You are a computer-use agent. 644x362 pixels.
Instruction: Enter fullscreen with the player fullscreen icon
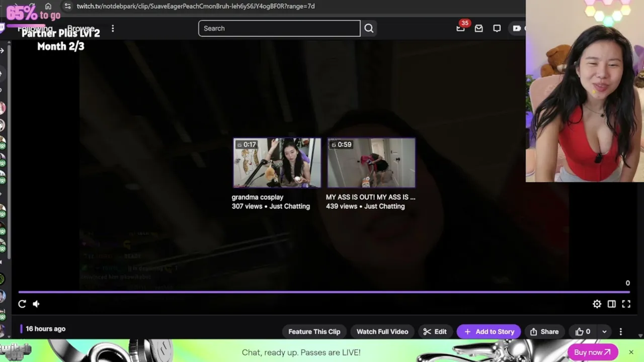(x=626, y=304)
